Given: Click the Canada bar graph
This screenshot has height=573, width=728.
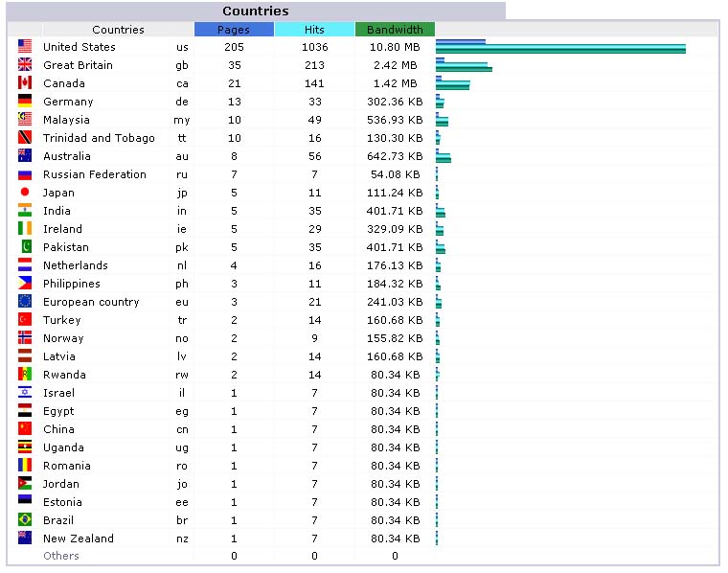Looking at the screenshot, I should click(x=453, y=82).
